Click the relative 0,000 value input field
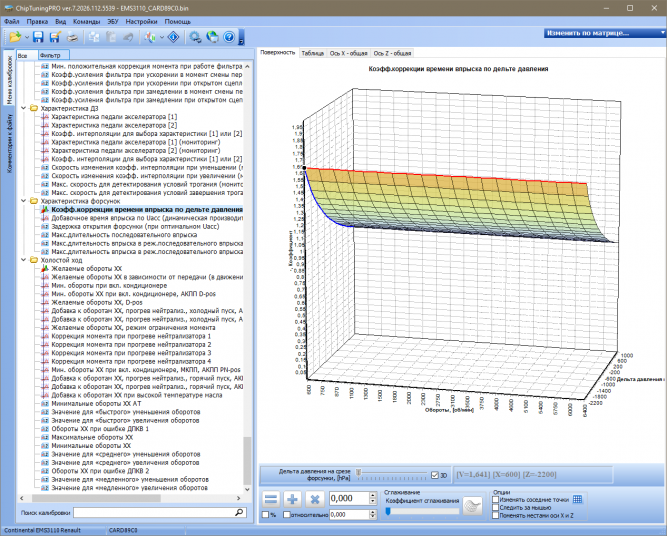Image resolution: width=667 pixels, height=536 pixels. (x=349, y=515)
